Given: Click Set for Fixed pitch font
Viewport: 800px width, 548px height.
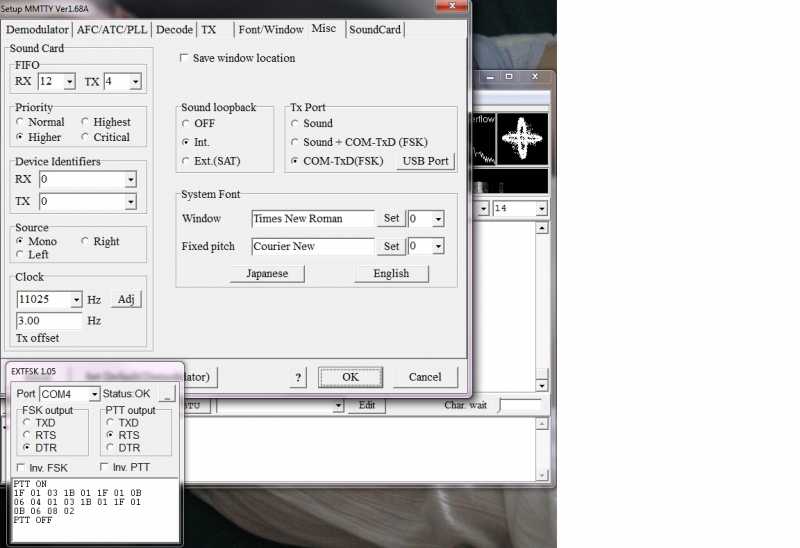Looking at the screenshot, I should pos(391,246).
